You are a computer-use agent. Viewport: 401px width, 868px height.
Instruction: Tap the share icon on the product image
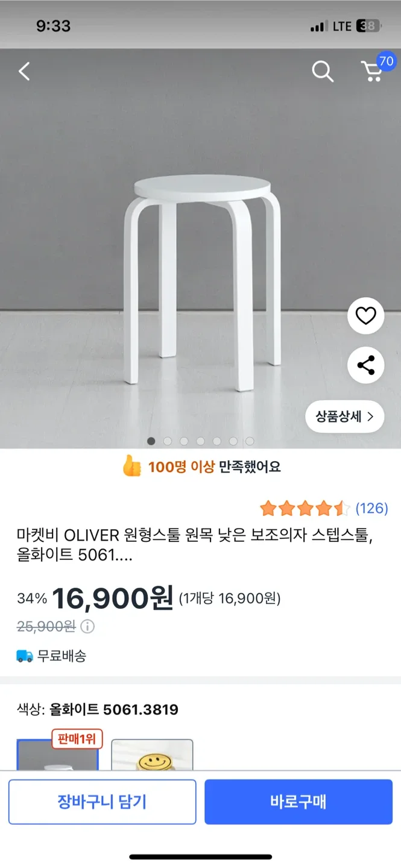click(365, 365)
